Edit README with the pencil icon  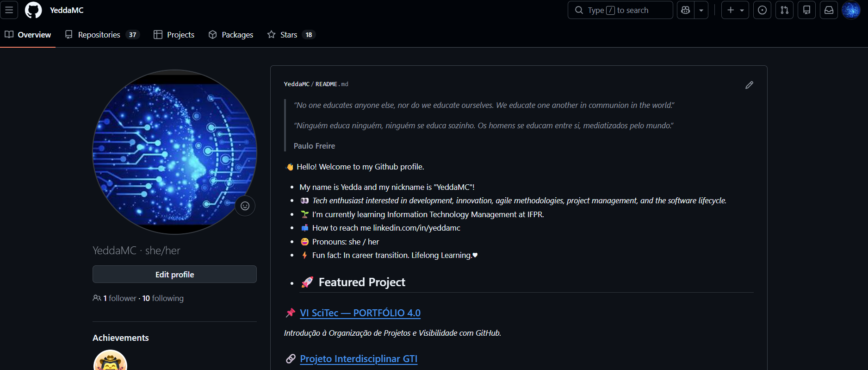(749, 85)
